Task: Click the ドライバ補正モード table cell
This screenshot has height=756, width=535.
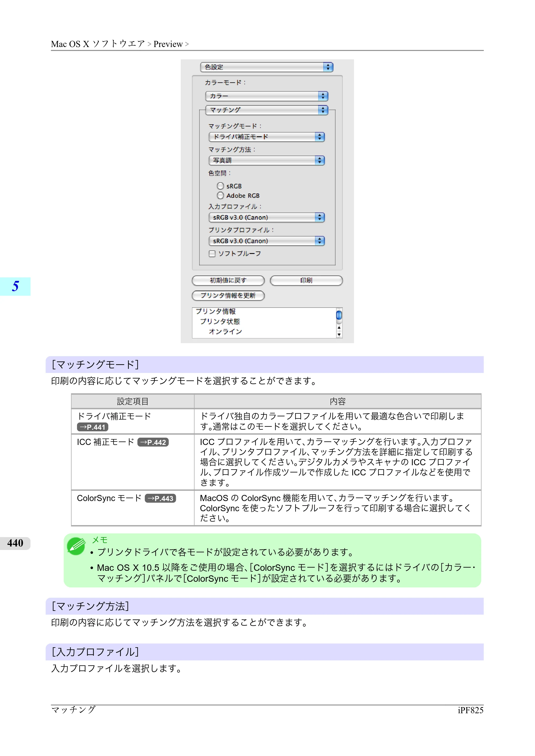Action: point(132,421)
